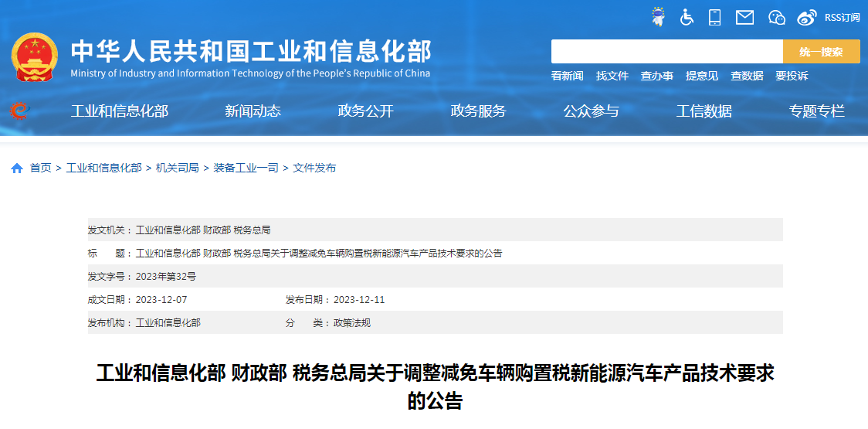Open 政务公开 nav menu item
This screenshot has height=429, width=868.
tap(366, 111)
